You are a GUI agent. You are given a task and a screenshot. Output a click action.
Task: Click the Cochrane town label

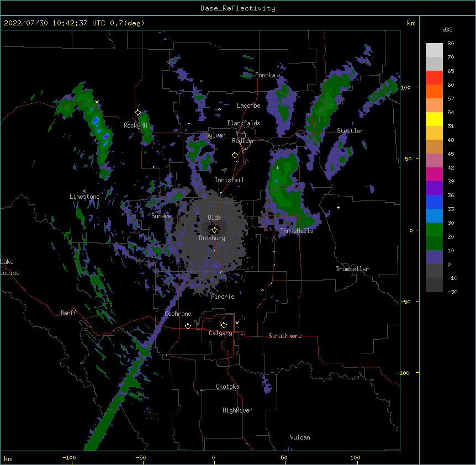click(178, 314)
